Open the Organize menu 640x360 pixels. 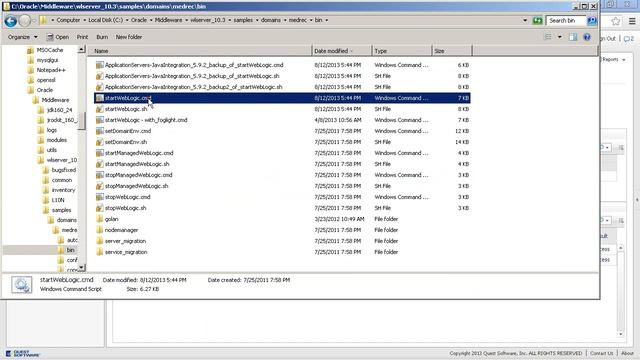(x=22, y=37)
